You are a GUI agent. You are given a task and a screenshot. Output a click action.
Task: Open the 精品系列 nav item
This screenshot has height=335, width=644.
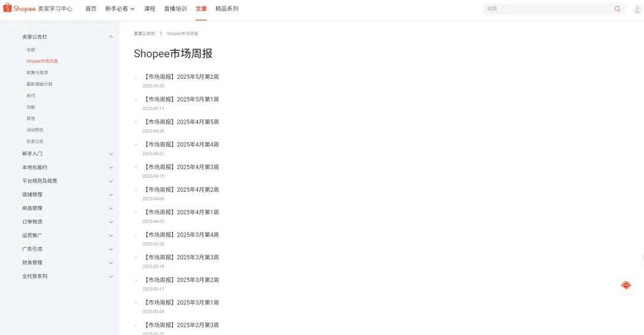click(227, 8)
